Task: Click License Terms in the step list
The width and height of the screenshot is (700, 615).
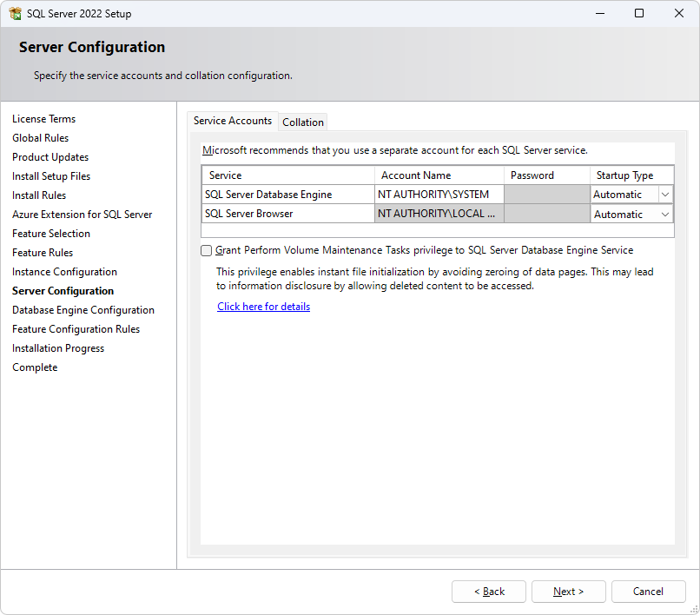Action: [43, 119]
